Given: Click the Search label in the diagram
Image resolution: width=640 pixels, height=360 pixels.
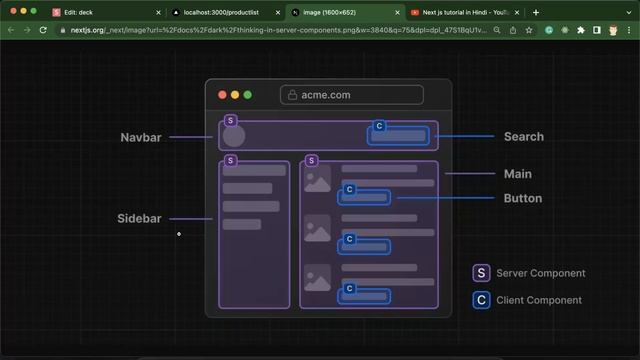Looking at the screenshot, I should 524,137.
